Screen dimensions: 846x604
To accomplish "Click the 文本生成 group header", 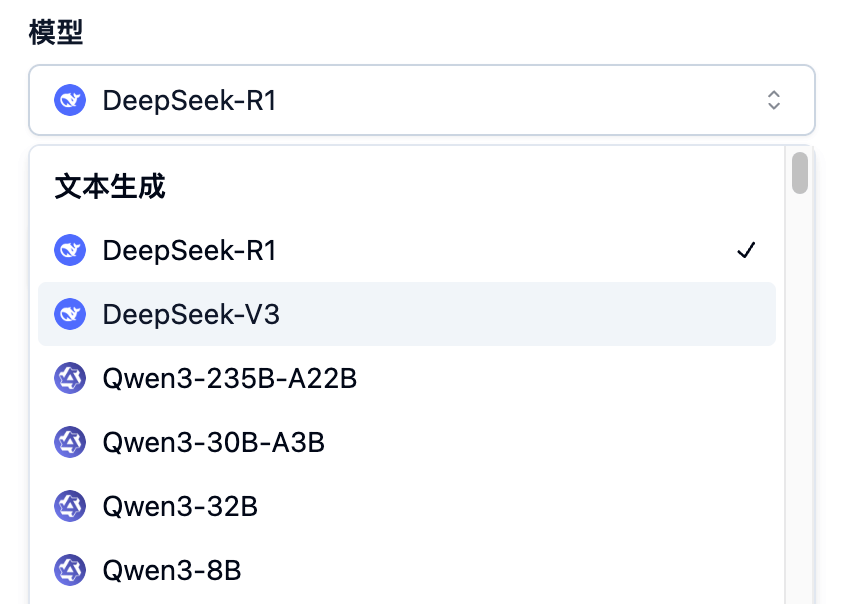I will pyautogui.click(x=110, y=187).
